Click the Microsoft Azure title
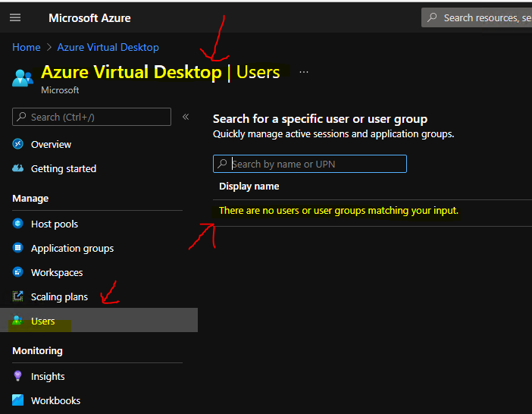The width and height of the screenshot is (532, 414). click(x=89, y=18)
